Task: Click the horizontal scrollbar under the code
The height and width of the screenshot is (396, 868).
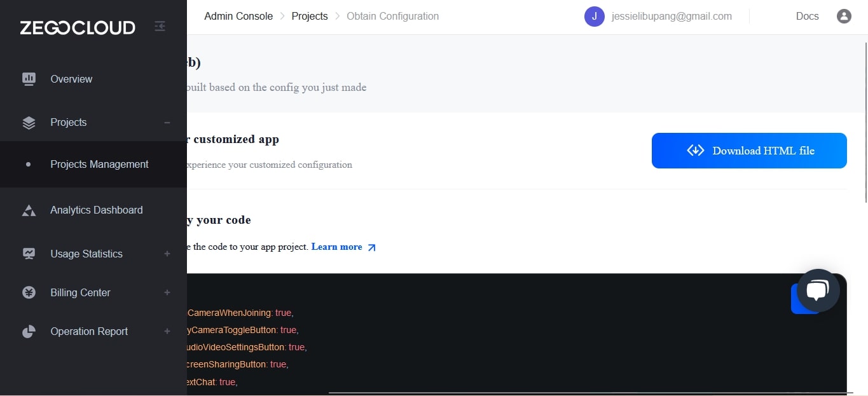Action: tap(585, 392)
